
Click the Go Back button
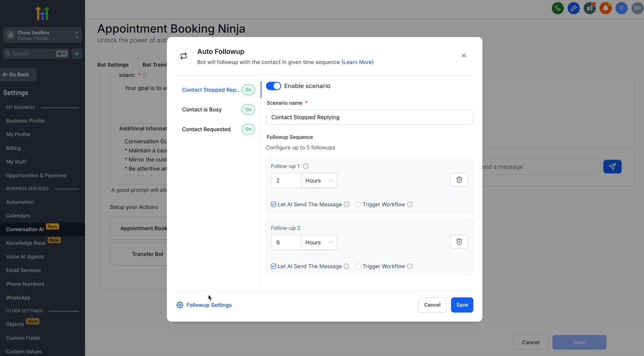[x=18, y=74]
